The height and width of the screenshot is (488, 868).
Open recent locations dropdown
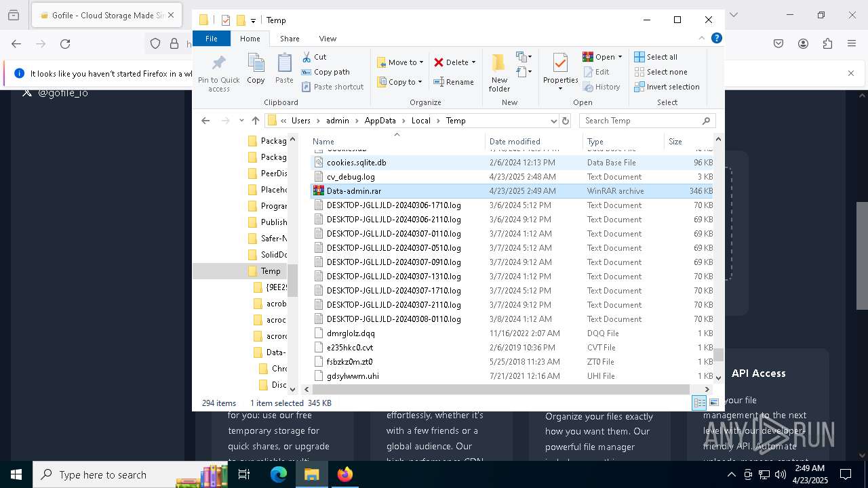pos(241,121)
